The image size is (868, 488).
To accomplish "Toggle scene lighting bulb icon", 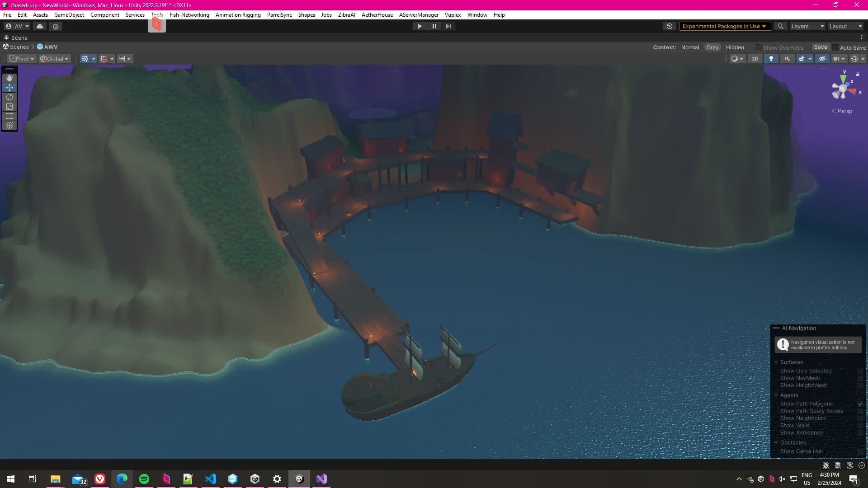I will pos(771,59).
